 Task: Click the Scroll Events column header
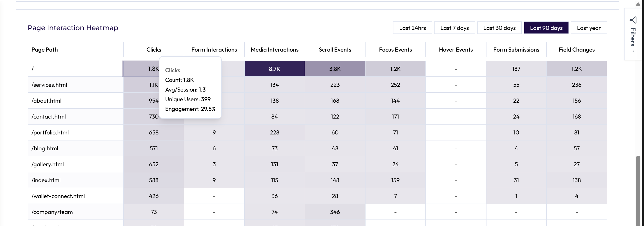335,50
